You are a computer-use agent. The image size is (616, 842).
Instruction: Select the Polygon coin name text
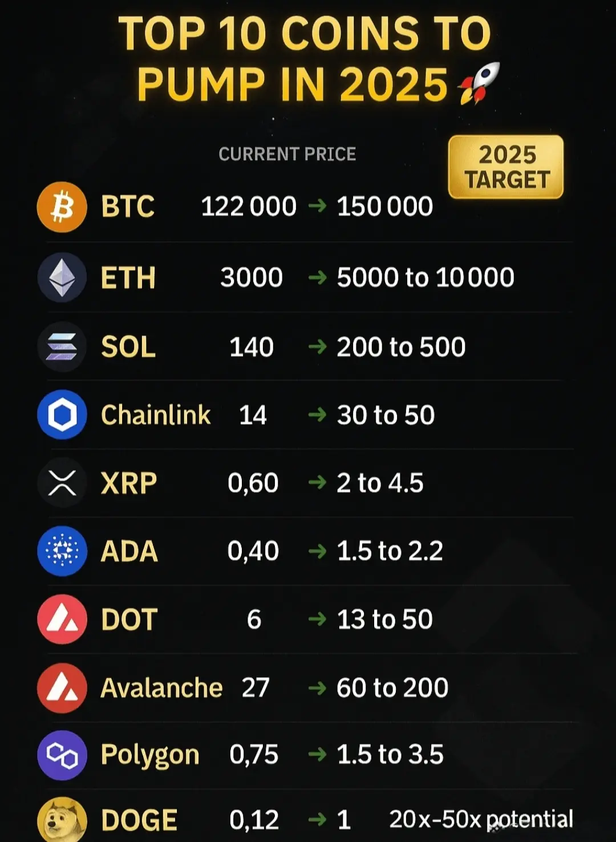(x=150, y=756)
